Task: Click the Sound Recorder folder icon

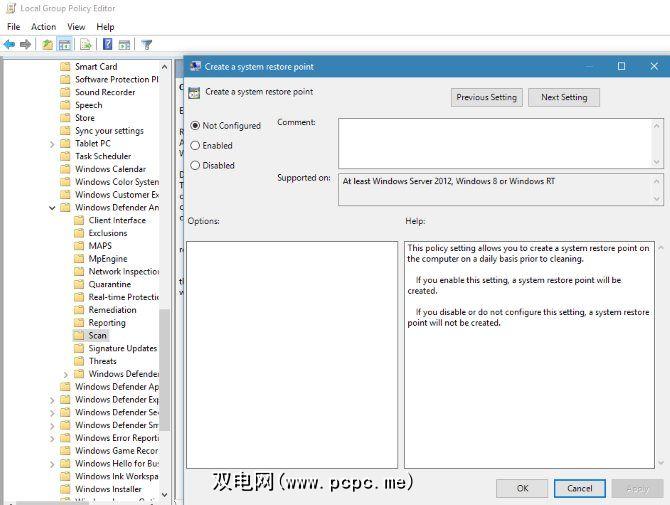Action: click(65, 92)
